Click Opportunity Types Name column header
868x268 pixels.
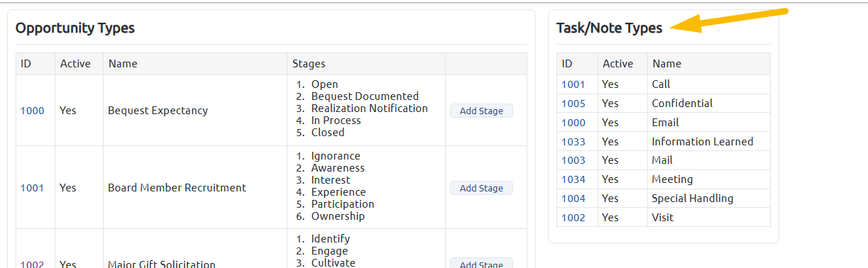195,64
